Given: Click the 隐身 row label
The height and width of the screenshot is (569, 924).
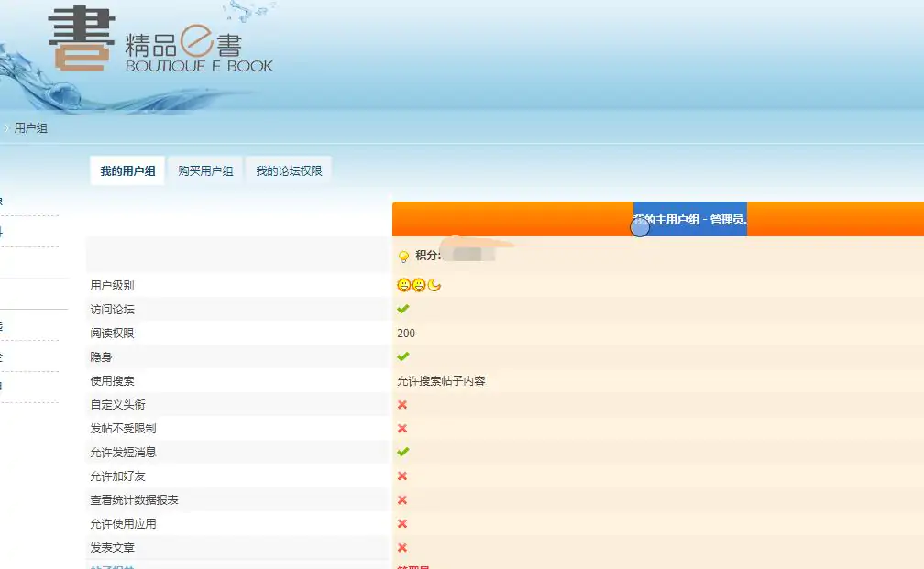Looking at the screenshot, I should point(101,357).
